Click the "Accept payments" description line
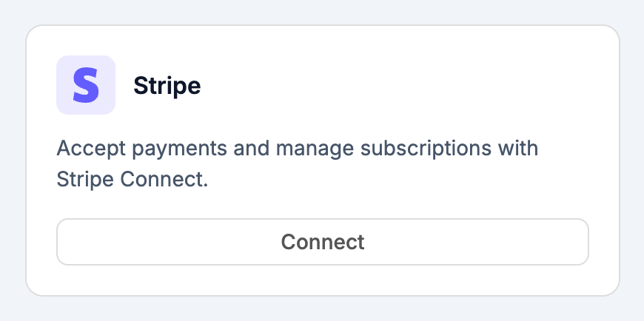 coord(297,149)
